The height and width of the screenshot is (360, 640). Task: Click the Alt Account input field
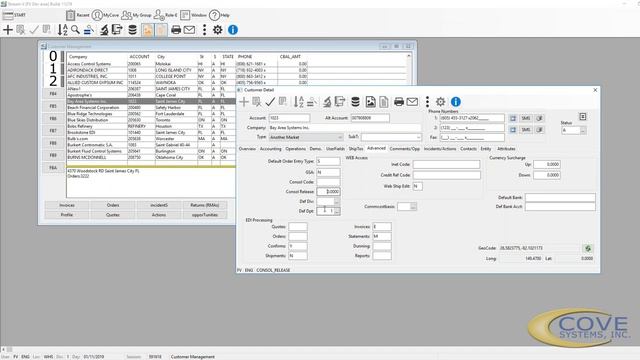coord(370,118)
